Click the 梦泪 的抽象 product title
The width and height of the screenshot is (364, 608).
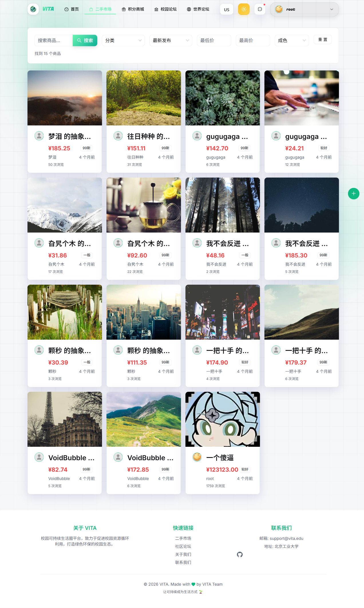70,136
